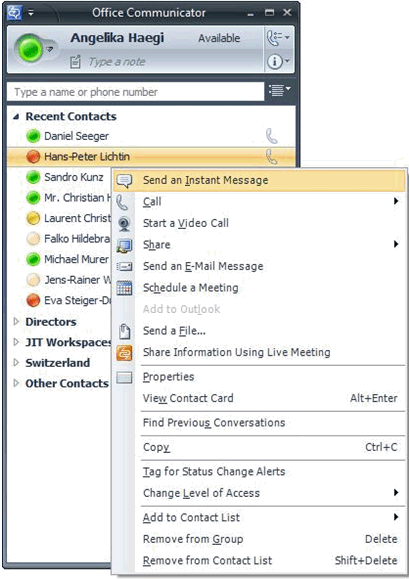This screenshot has height=579, width=409.
Task: Click Michael Murer's green presence icon
Action: 33,259
